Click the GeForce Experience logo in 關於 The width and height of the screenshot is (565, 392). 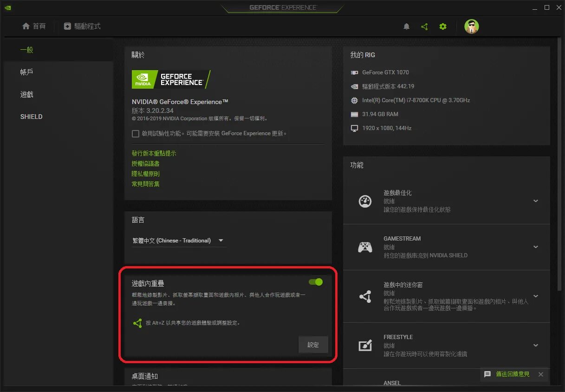pos(171,79)
